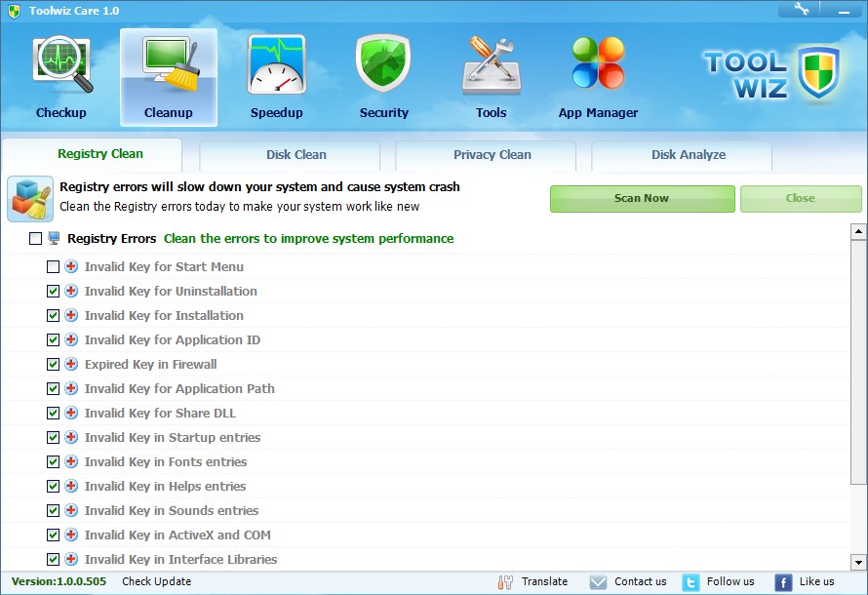Click the scrollbar up arrow
The width and height of the screenshot is (868, 595).
pos(858,231)
